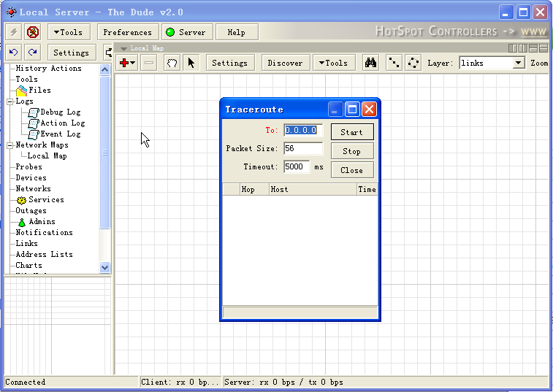Open the Help menu

click(236, 32)
